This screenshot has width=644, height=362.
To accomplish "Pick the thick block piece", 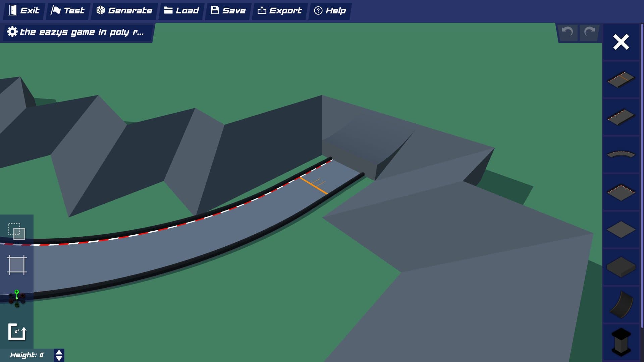I will pos(621,267).
